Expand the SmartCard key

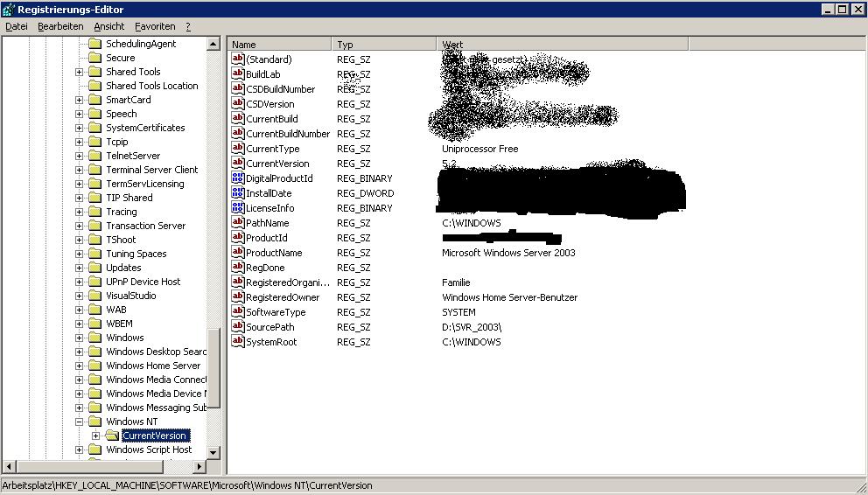[79, 100]
